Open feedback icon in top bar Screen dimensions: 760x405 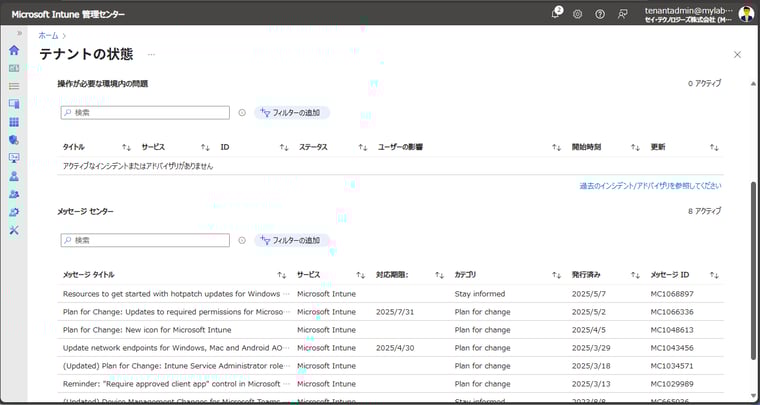pyautogui.click(x=623, y=14)
